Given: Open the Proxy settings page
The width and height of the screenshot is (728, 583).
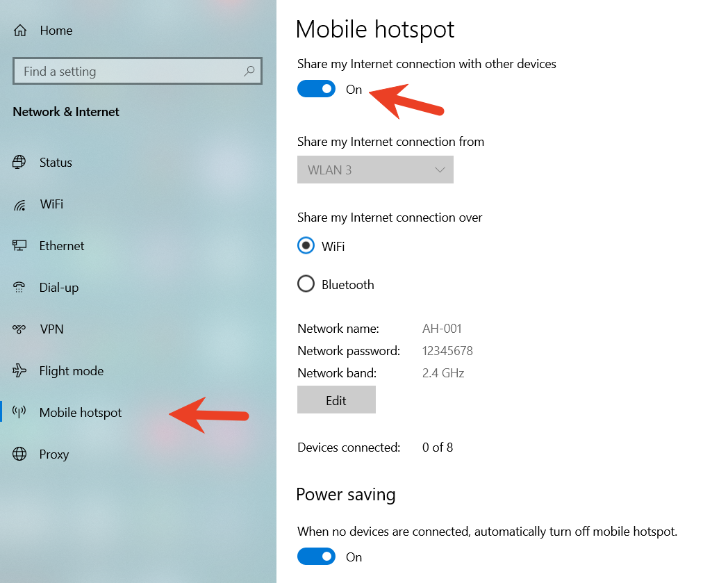Looking at the screenshot, I should 54,454.
